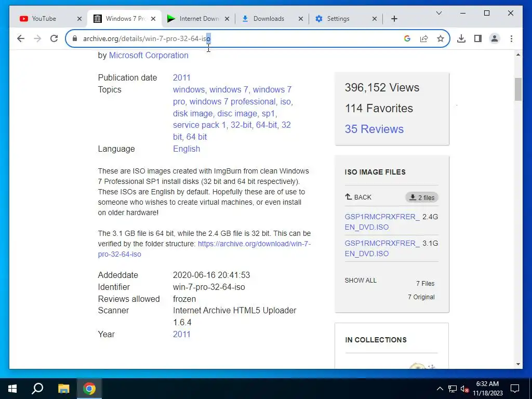Open Chrome three-dot menu
The height and width of the screenshot is (399, 532).
pyautogui.click(x=511, y=38)
